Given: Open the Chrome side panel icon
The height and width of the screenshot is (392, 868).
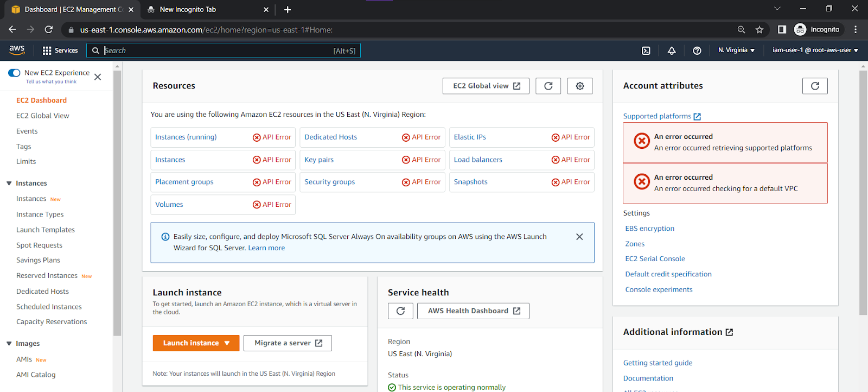Looking at the screenshot, I should coord(782,29).
